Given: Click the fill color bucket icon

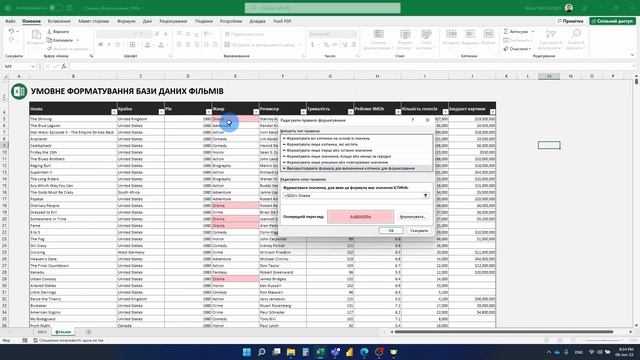Looking at the screenshot, I should click(x=147, y=44).
